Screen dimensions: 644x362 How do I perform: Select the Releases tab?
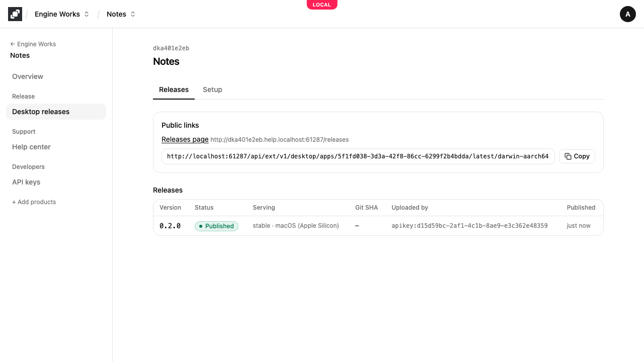(x=174, y=89)
